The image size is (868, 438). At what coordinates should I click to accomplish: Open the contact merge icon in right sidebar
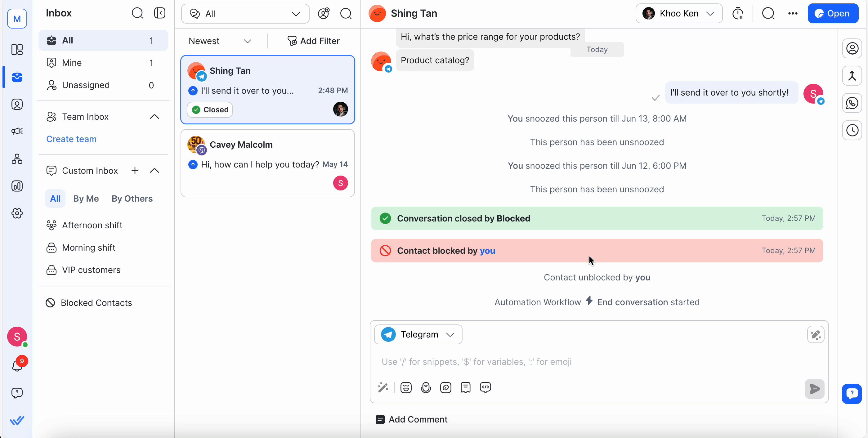852,76
